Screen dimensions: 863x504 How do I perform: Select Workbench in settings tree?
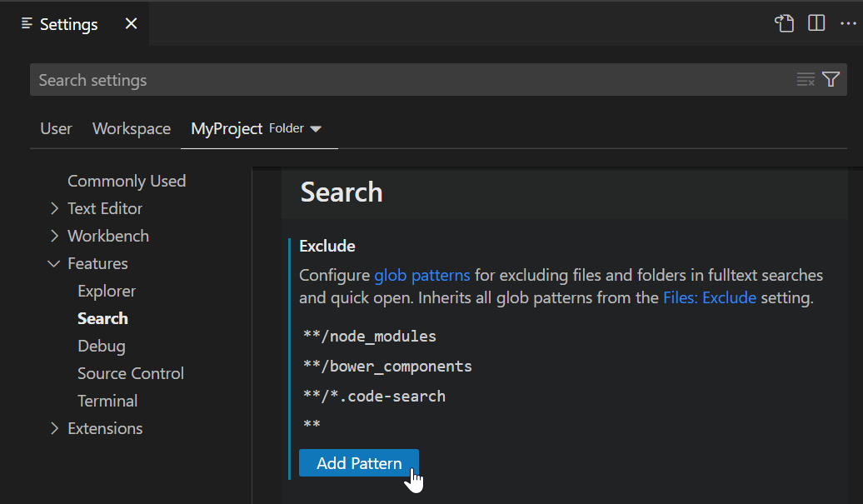coord(108,236)
